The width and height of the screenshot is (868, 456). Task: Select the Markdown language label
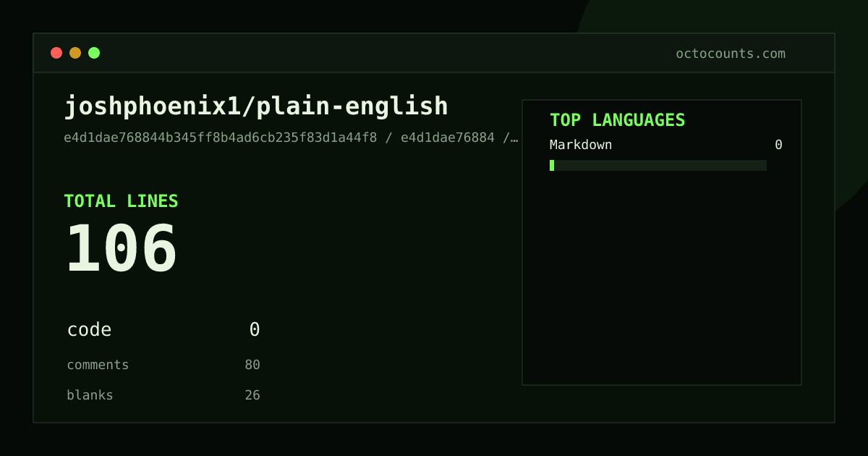pos(581,145)
